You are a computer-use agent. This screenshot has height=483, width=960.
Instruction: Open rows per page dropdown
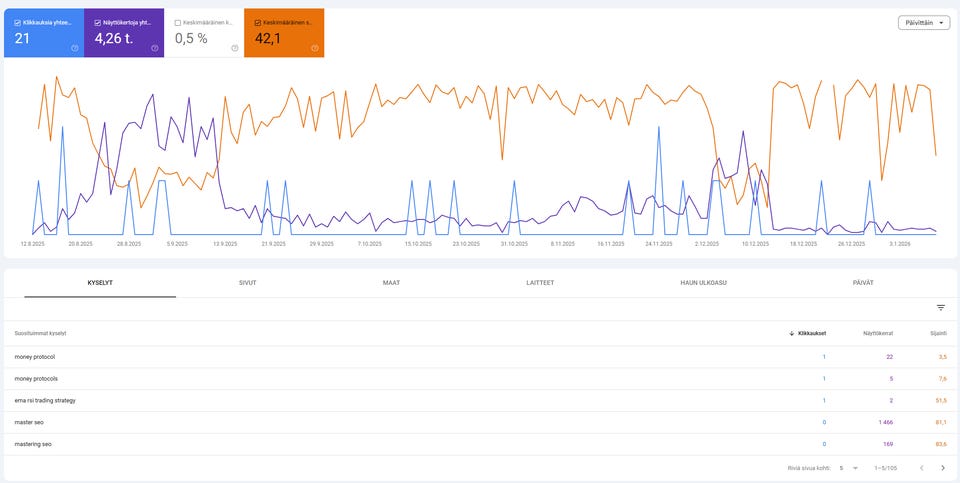point(848,468)
